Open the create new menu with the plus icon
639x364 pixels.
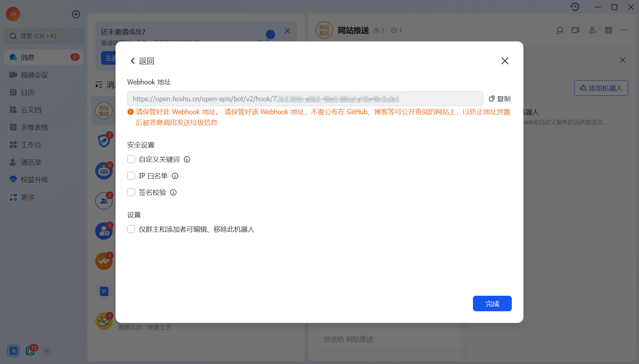coord(76,14)
